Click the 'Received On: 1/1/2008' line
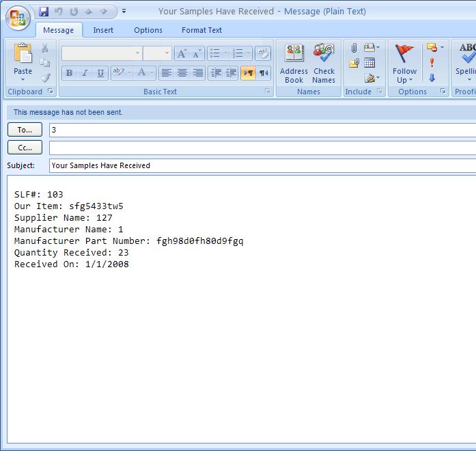This screenshot has width=476, height=451. click(x=71, y=264)
